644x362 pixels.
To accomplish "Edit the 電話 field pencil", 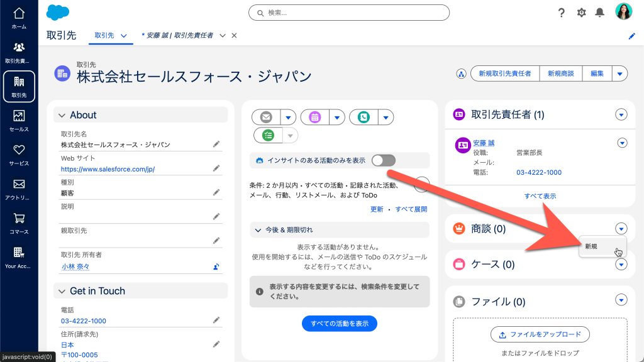I will tap(216, 320).
